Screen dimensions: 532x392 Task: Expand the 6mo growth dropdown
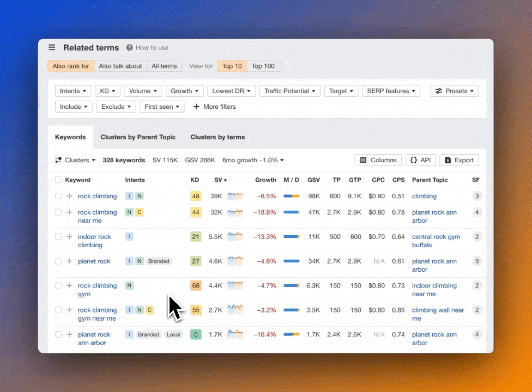click(x=253, y=160)
